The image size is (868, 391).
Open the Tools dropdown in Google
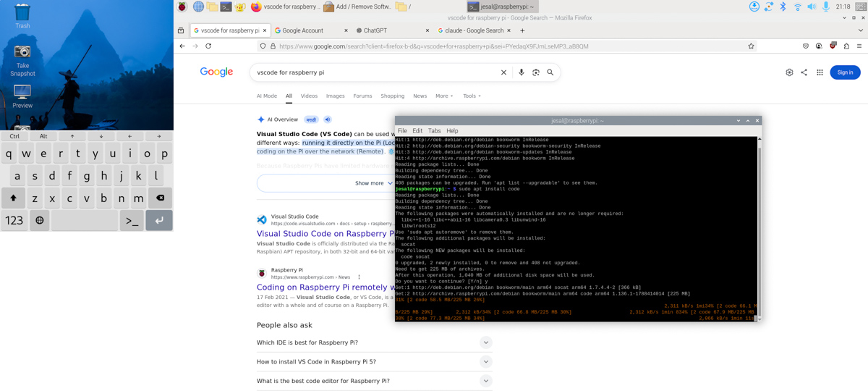[x=472, y=96]
